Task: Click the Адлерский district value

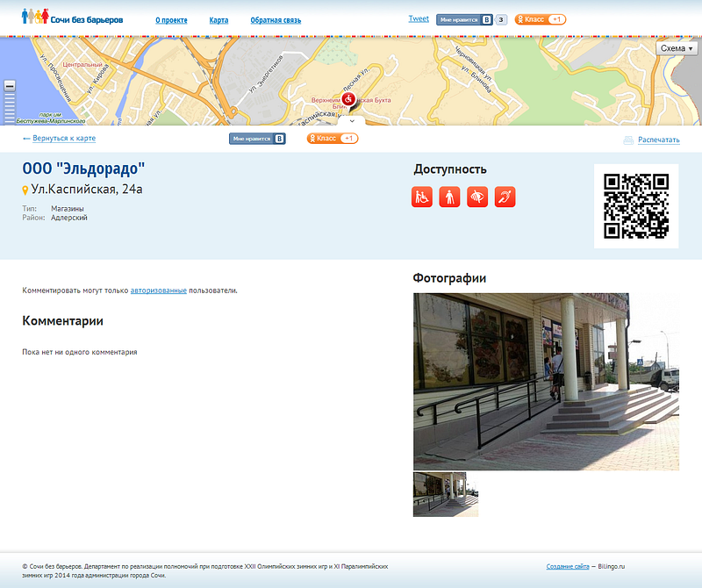Action: point(69,218)
